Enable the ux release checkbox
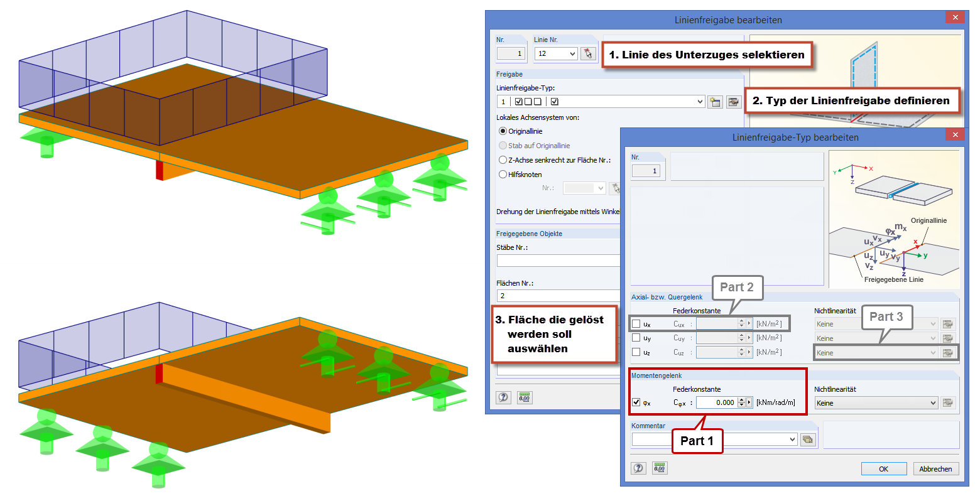Screen dimensions: 980x496 pyautogui.click(x=636, y=324)
